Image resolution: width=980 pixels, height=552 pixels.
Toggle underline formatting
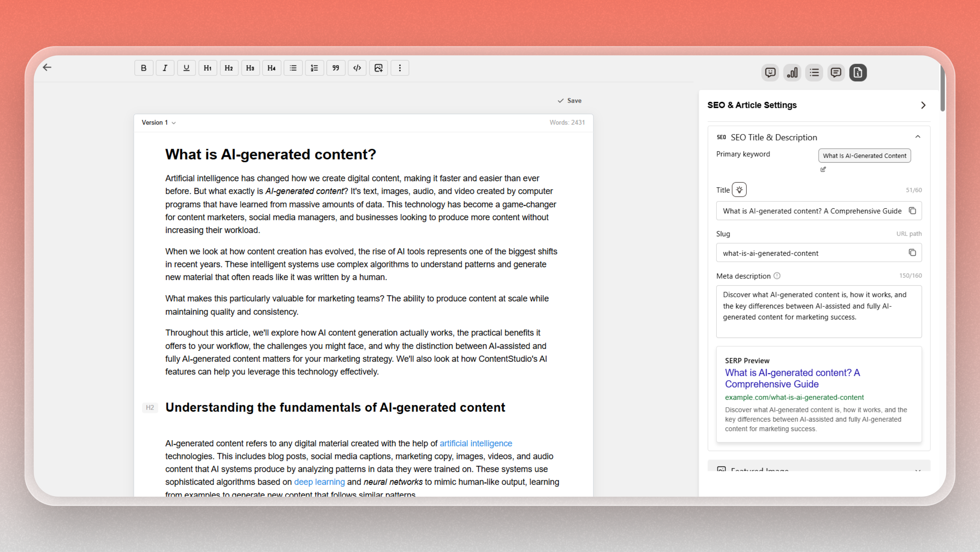click(186, 68)
